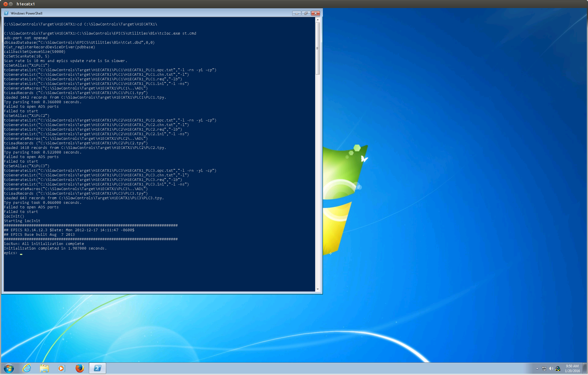This screenshot has height=375, width=588.
Task: Select the PowerShell taskbar button
Action: [x=98, y=368]
